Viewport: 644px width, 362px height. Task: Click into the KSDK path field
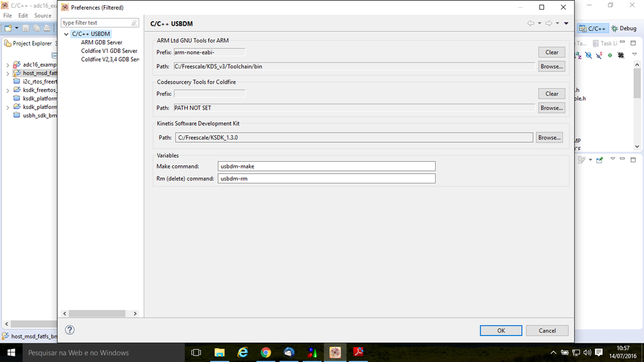pos(354,137)
